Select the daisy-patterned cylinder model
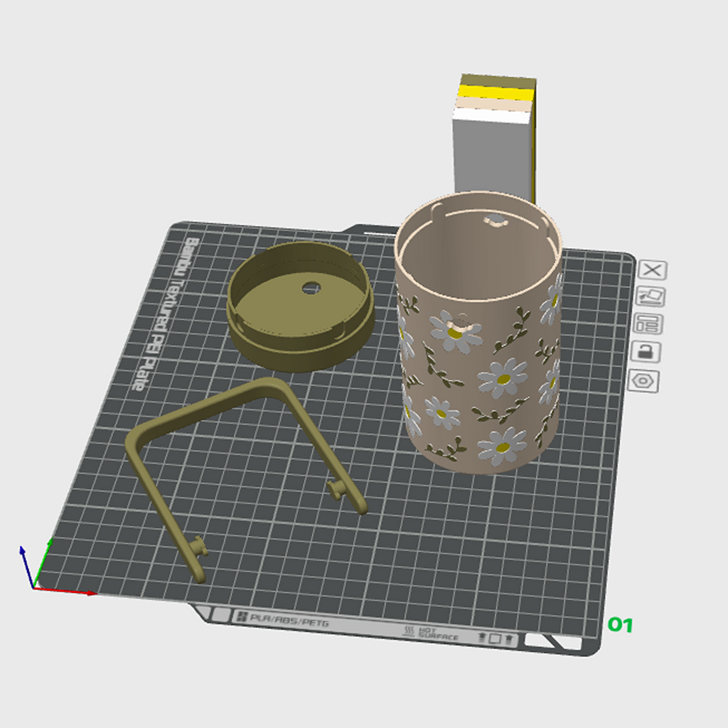This screenshot has height=728, width=728. point(478,332)
